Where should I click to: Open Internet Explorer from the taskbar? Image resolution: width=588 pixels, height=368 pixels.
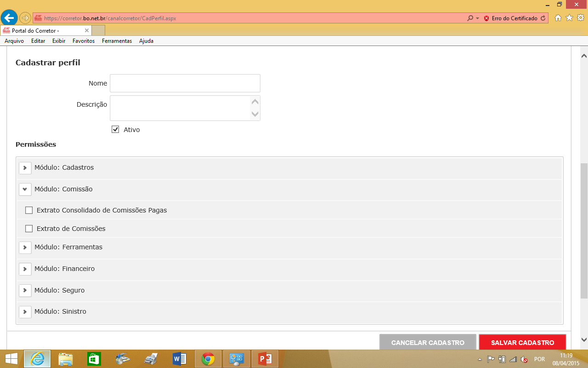point(37,359)
